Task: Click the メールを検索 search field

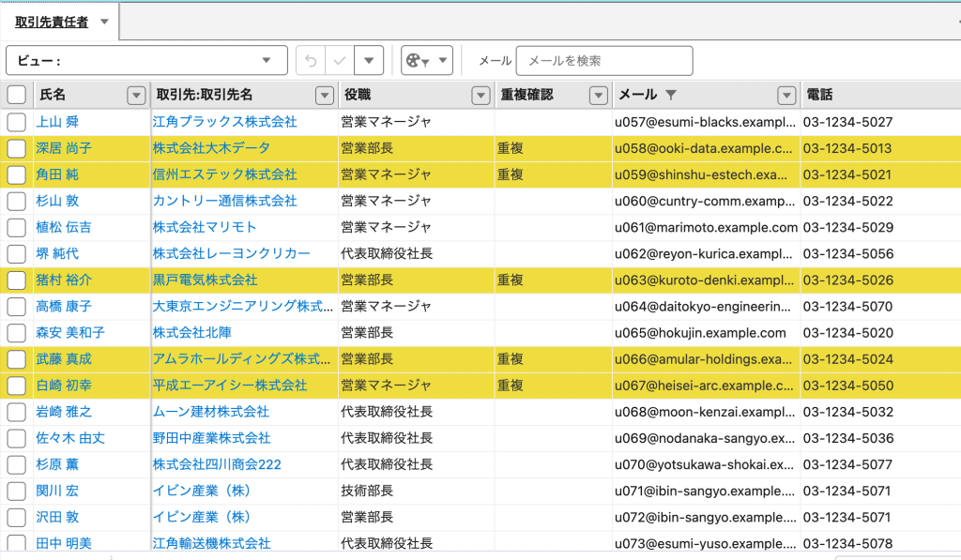Action: (x=603, y=61)
